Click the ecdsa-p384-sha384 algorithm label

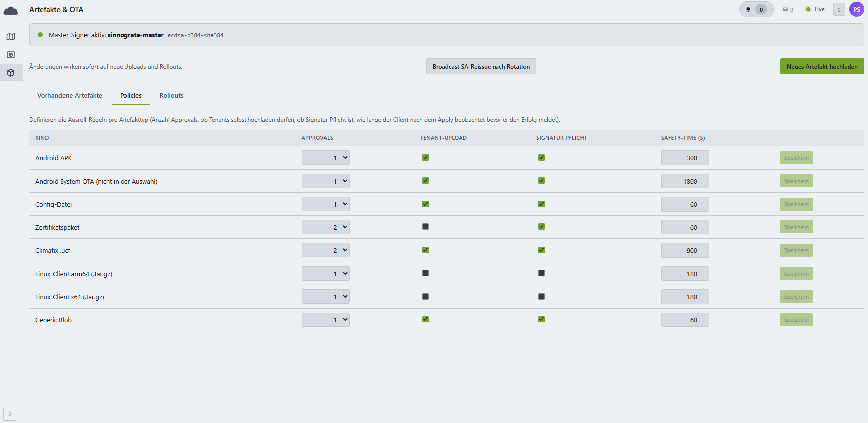[x=195, y=36]
